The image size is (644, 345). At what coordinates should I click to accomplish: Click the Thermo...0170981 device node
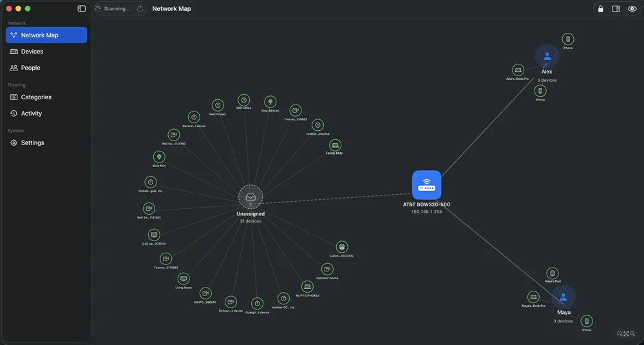point(166,259)
